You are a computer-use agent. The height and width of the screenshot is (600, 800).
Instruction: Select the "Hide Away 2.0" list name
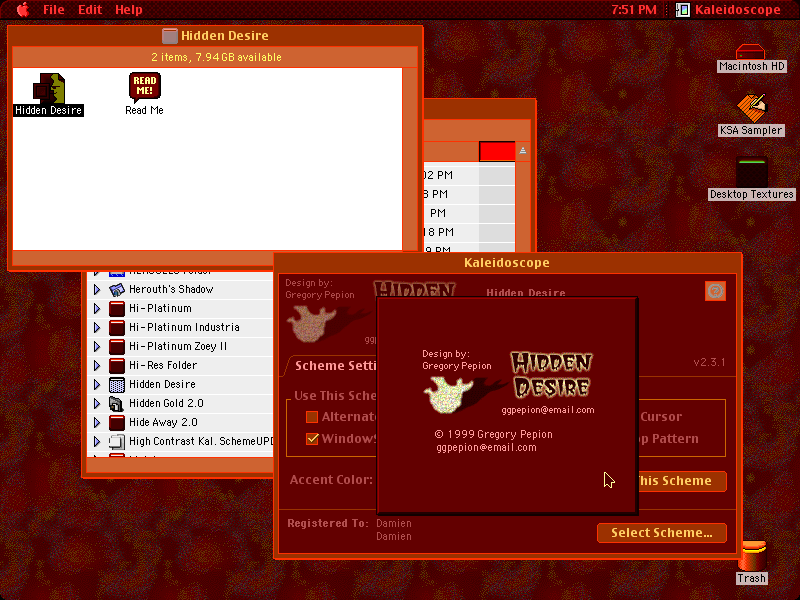[x=163, y=422]
